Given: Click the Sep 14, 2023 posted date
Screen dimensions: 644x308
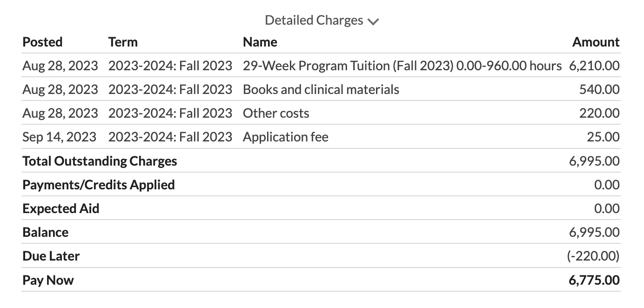Looking at the screenshot, I should pyautogui.click(x=59, y=137).
